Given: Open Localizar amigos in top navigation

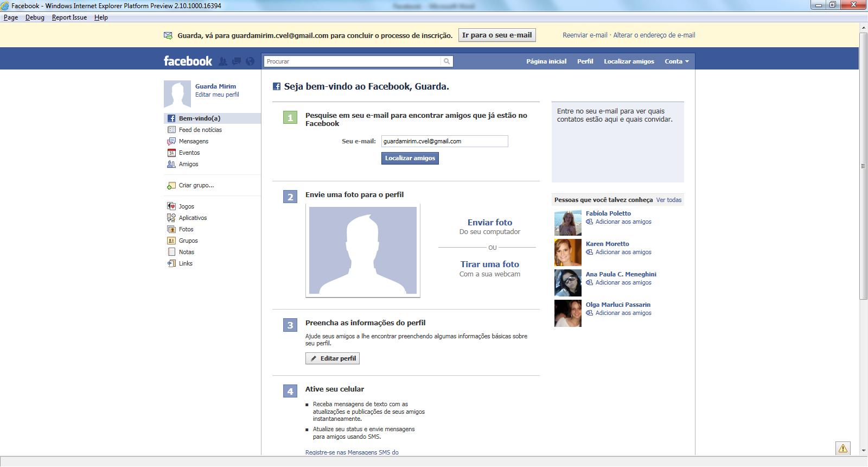Looking at the screenshot, I should [629, 61].
